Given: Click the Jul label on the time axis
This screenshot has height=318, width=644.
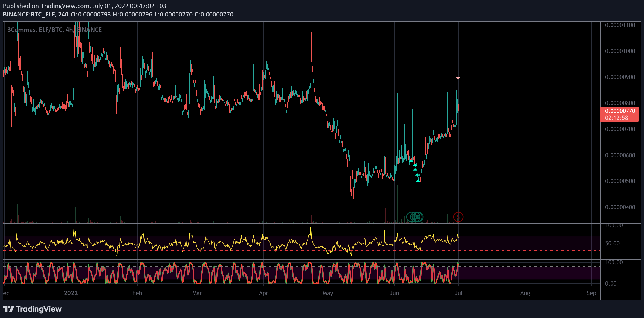Looking at the screenshot, I should coord(458,293).
